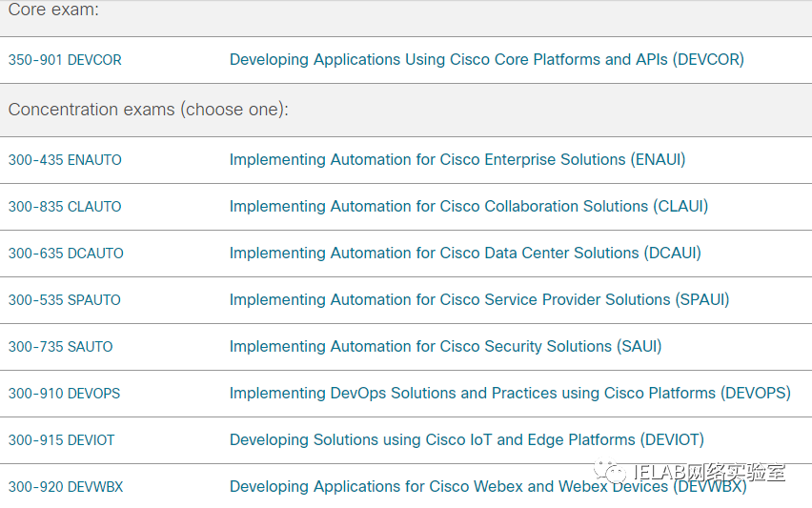This screenshot has height=508, width=812.
Task: Select the 300-910 DEVOPS exam code
Action: click(x=64, y=394)
